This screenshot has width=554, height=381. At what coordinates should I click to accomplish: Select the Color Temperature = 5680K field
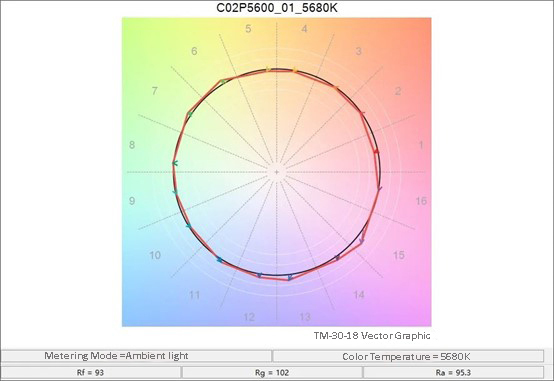[408, 356]
